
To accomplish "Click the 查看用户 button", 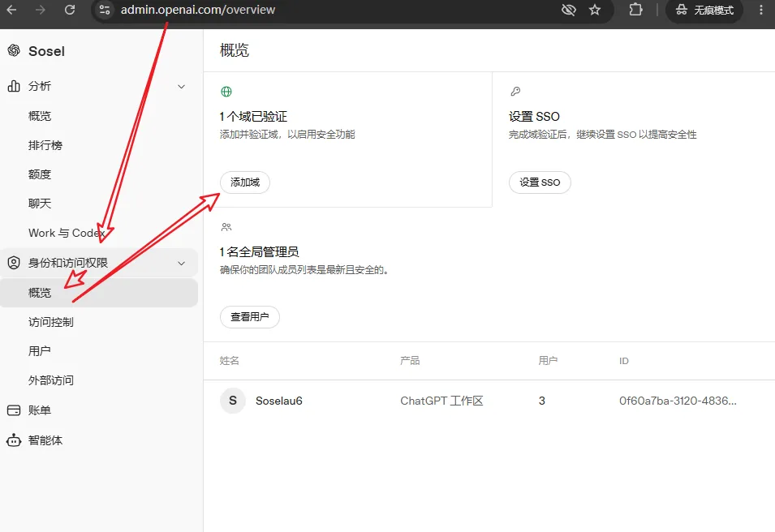I will coord(250,316).
